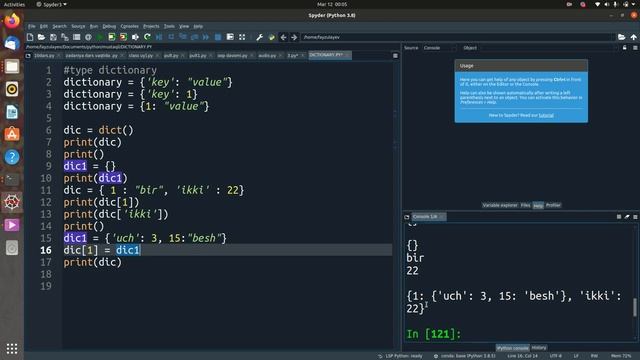
Task: Click the console vertical scrollbar
Action: 635,307
